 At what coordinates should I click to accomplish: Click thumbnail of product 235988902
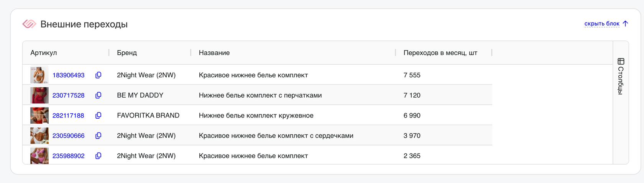[39, 156]
